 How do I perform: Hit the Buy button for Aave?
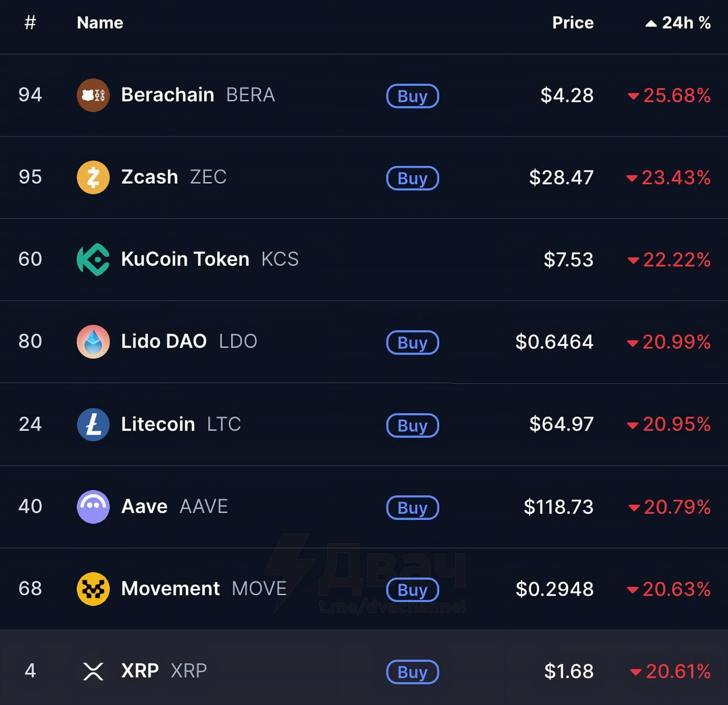412,508
